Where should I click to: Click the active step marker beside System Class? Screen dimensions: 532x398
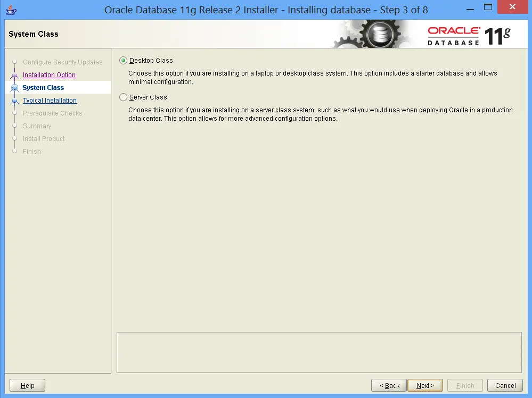pos(15,88)
